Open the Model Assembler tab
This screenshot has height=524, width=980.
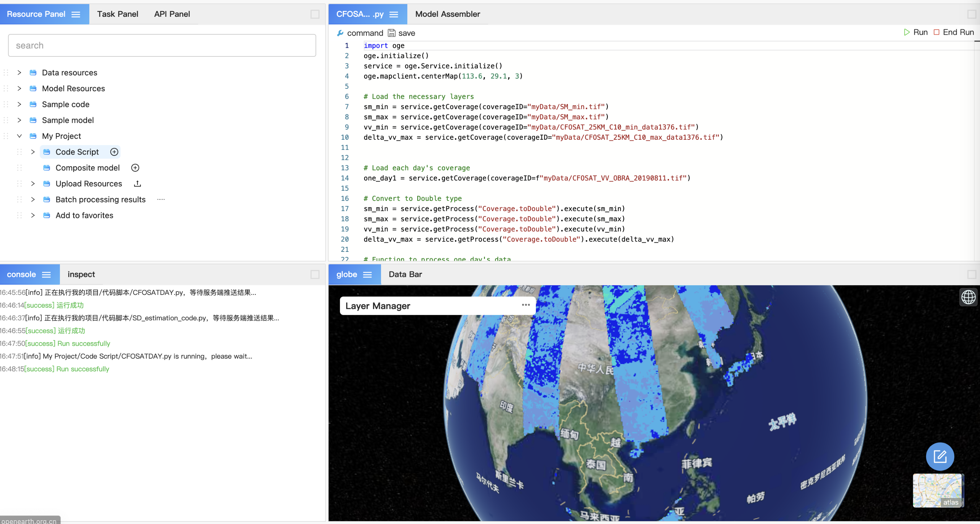pos(447,15)
